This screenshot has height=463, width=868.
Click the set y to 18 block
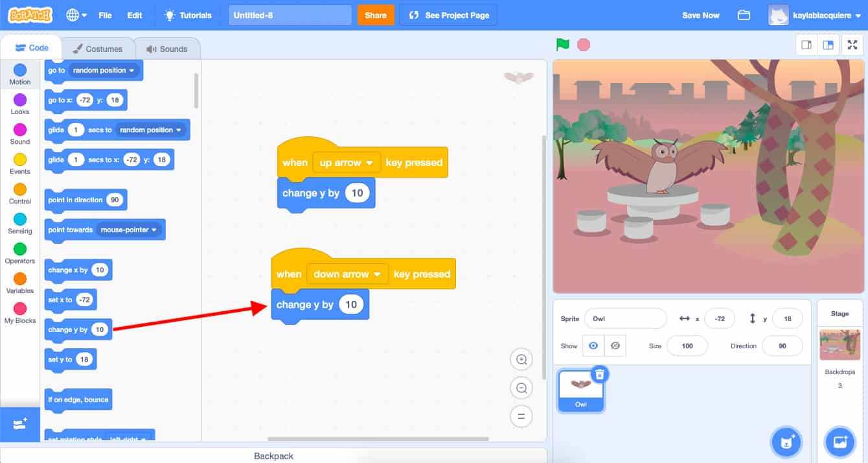(71, 359)
